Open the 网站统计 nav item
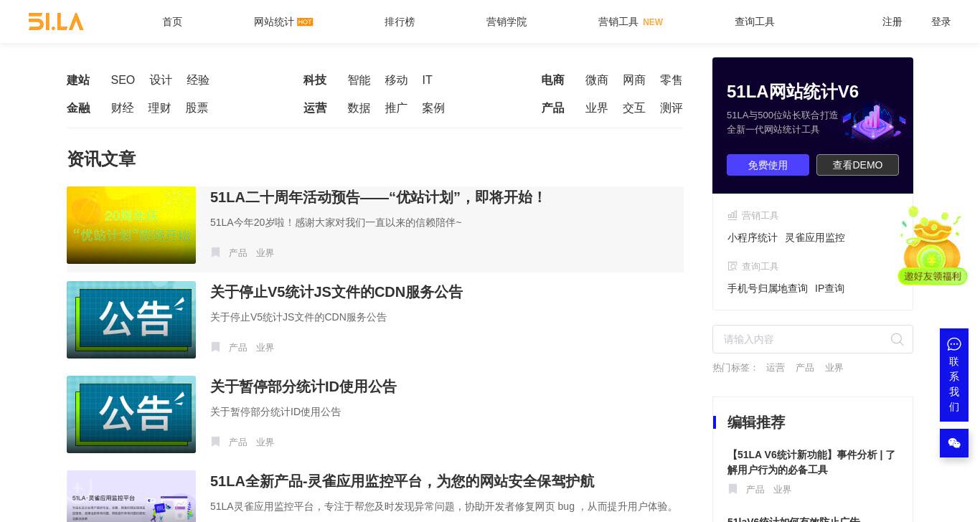 point(274,22)
